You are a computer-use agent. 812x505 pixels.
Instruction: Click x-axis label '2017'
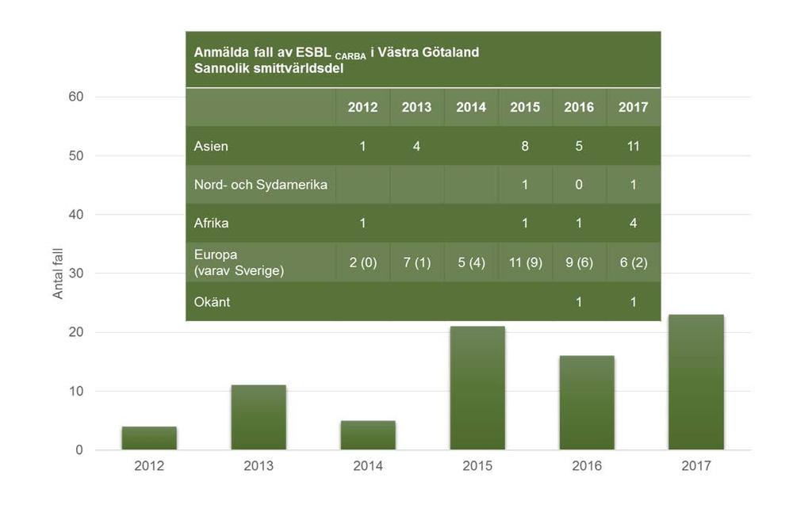coord(696,466)
